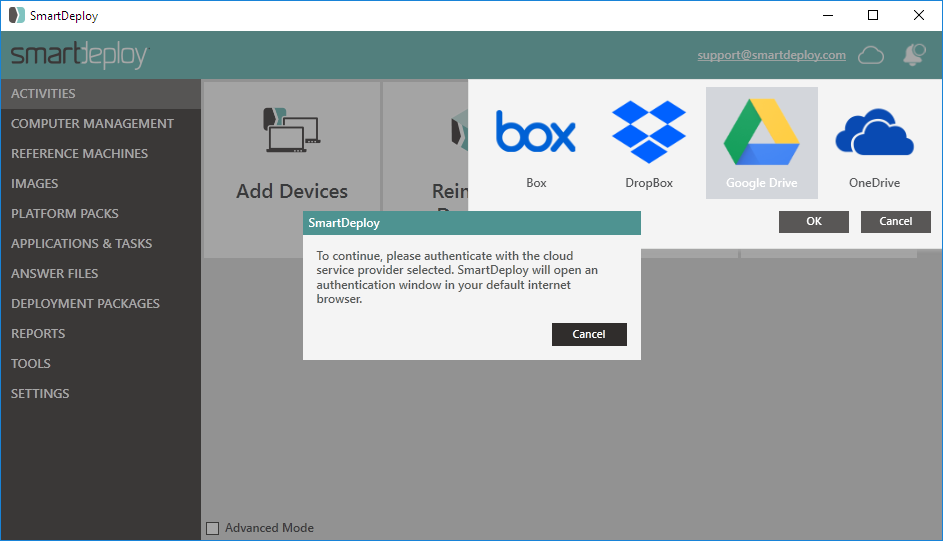Select the Box cloud provider icon
The image size is (943, 541).
[535, 131]
